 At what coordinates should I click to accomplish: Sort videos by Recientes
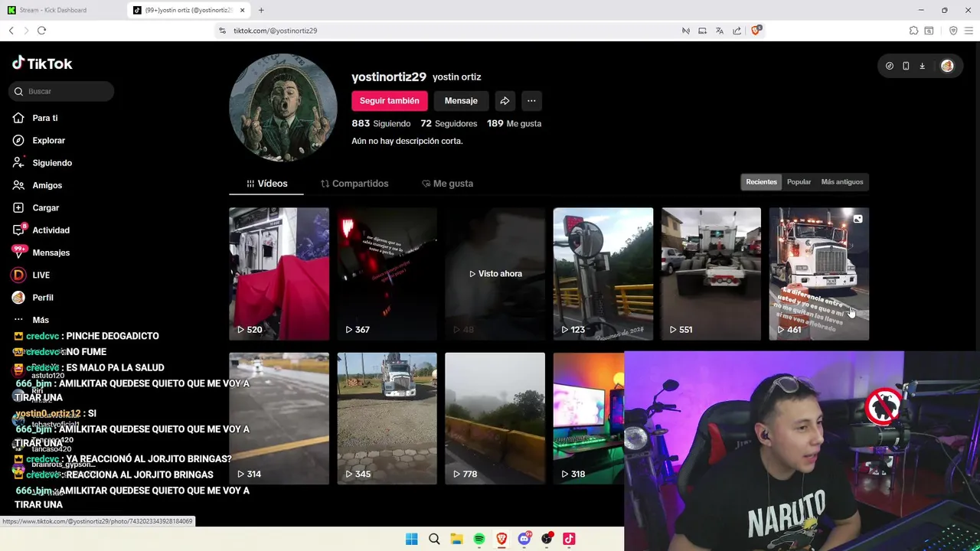coord(761,182)
